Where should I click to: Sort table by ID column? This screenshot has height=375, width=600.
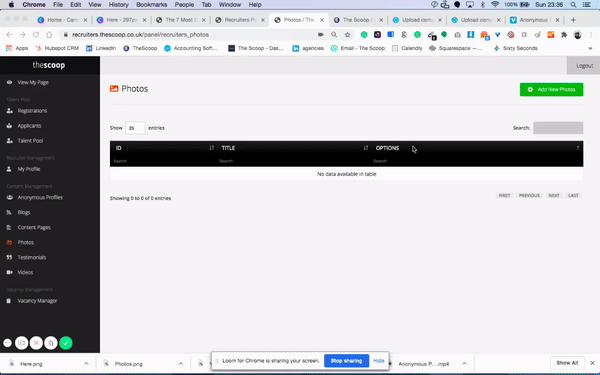[163, 148]
